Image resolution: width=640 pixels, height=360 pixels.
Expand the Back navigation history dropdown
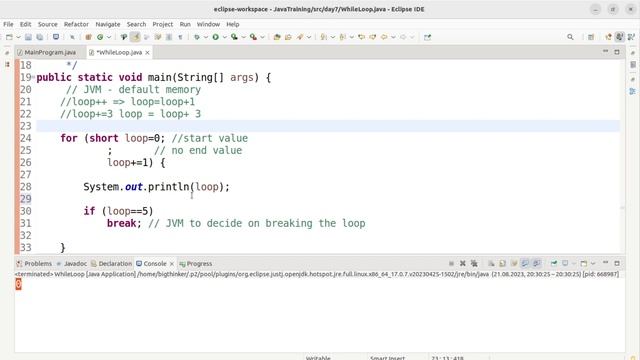click(393, 37)
